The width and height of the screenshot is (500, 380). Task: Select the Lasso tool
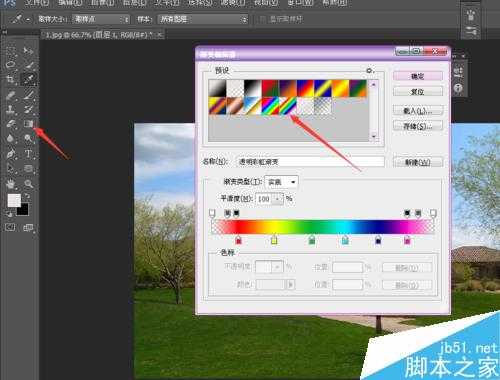(x=10, y=64)
